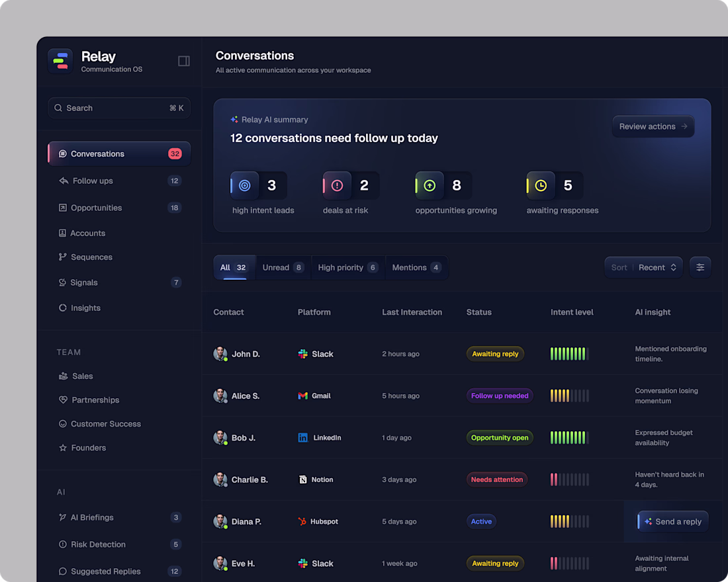Screen dimensions: 728x582
Task: Open Sequences from the sidebar
Action: [x=119, y=257]
